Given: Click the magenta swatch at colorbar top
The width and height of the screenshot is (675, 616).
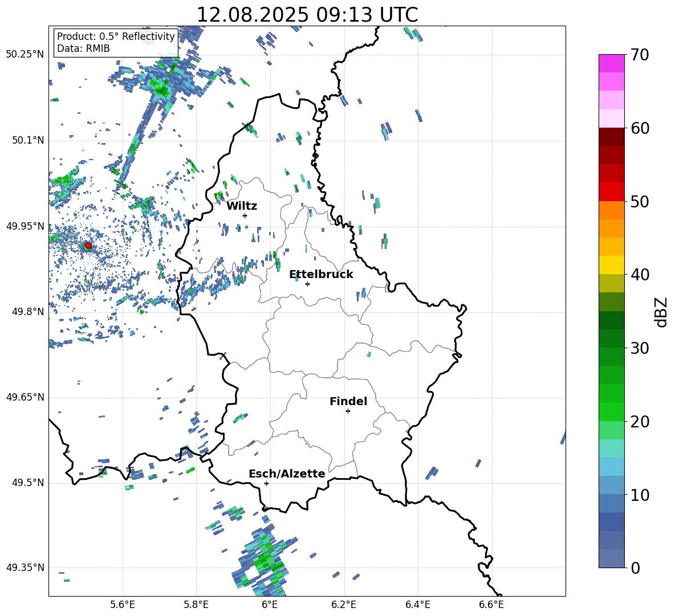Looking at the screenshot, I should click(611, 63).
